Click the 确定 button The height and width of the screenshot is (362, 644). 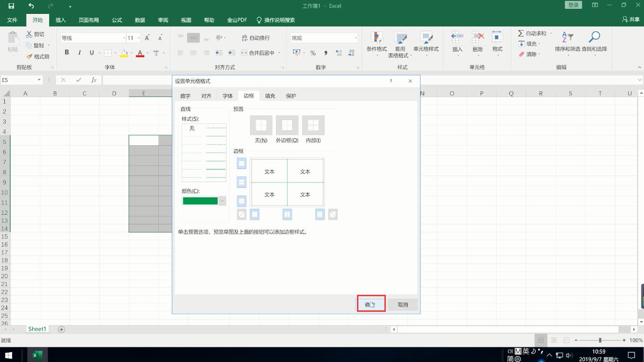pyautogui.click(x=371, y=305)
